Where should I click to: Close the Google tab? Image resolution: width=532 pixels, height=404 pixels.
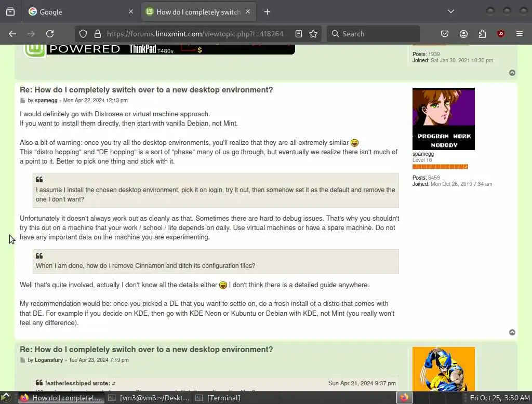pyautogui.click(x=131, y=12)
